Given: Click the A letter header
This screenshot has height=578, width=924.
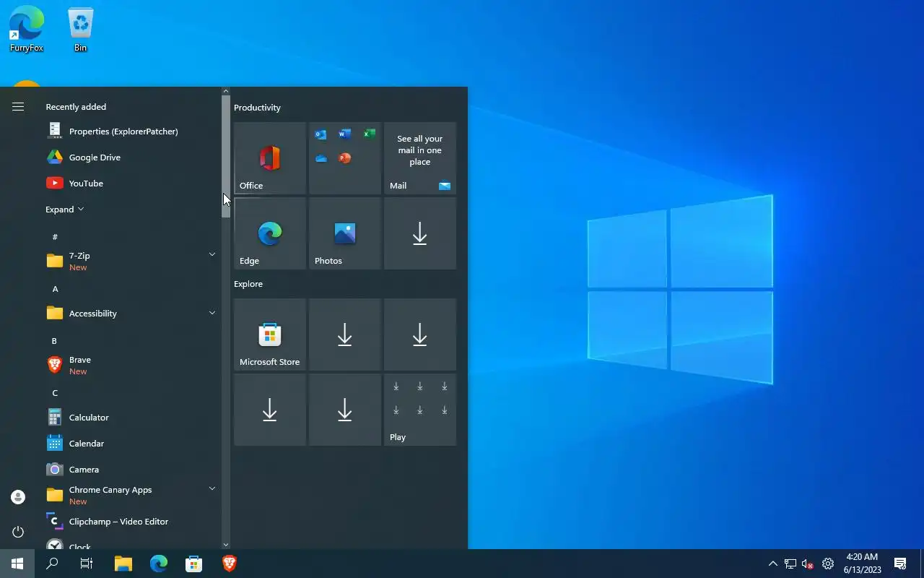Looking at the screenshot, I should pyautogui.click(x=55, y=289).
